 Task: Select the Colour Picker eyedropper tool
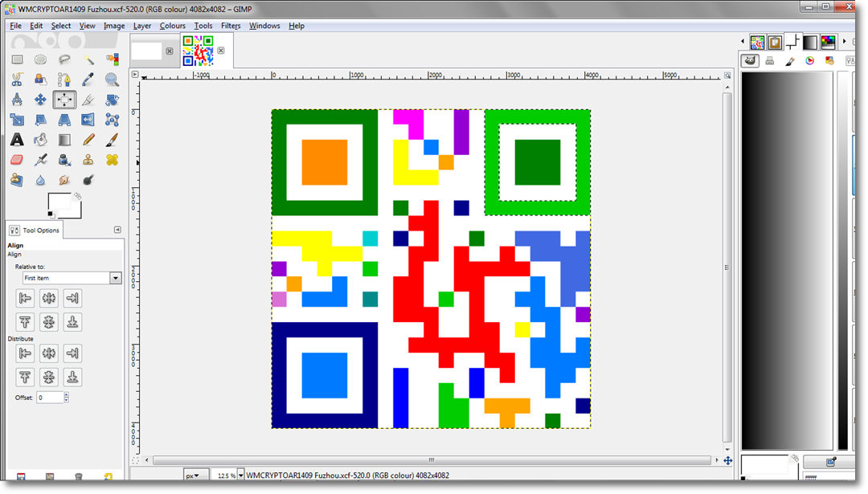pos(88,80)
